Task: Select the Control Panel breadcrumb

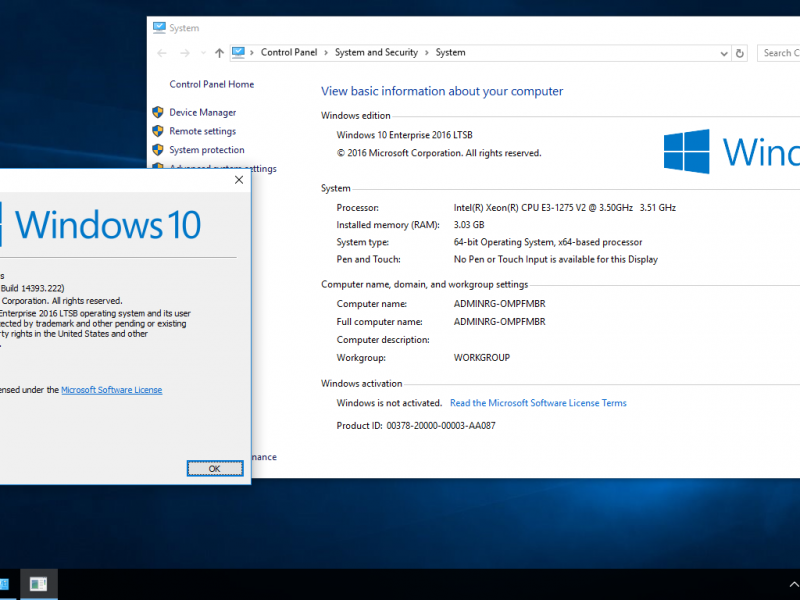Action: click(x=289, y=53)
